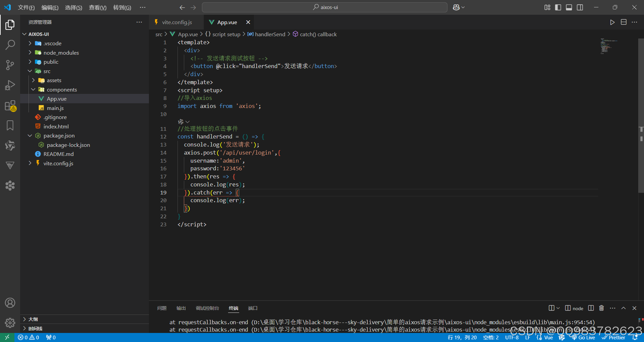
Task: Toggle the bottom panel visibility
Action: [569, 7]
